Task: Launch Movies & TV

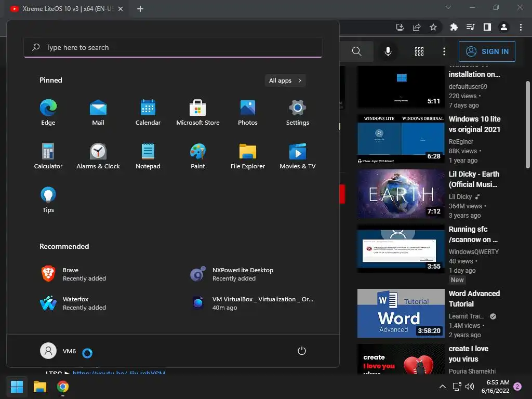Action: point(298,156)
